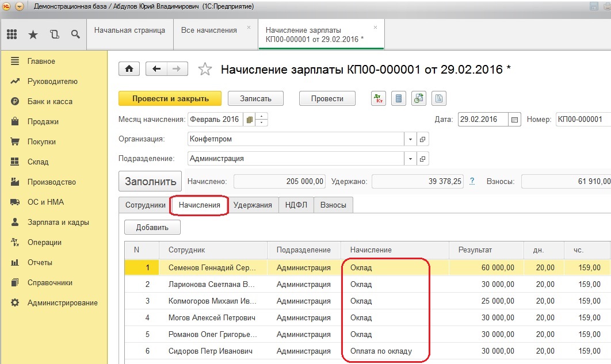The width and height of the screenshot is (611, 364).
Task: Click the Записать button
Action: click(x=255, y=98)
